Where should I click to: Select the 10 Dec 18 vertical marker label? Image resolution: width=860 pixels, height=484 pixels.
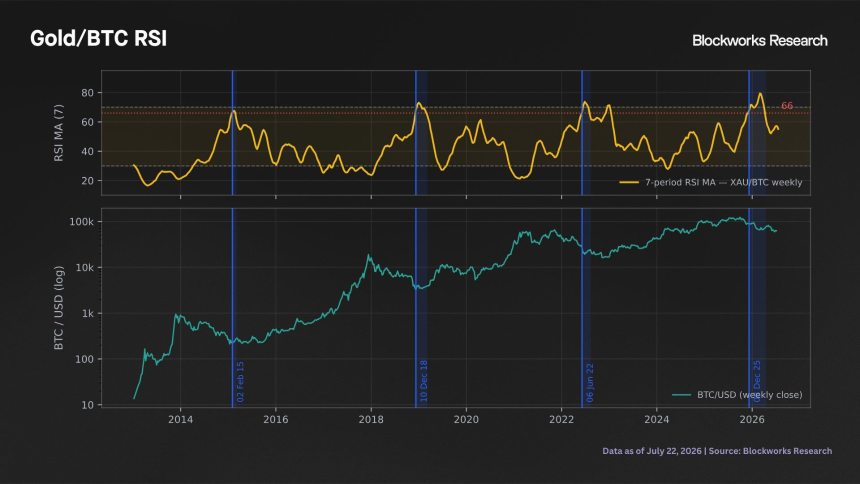(423, 381)
